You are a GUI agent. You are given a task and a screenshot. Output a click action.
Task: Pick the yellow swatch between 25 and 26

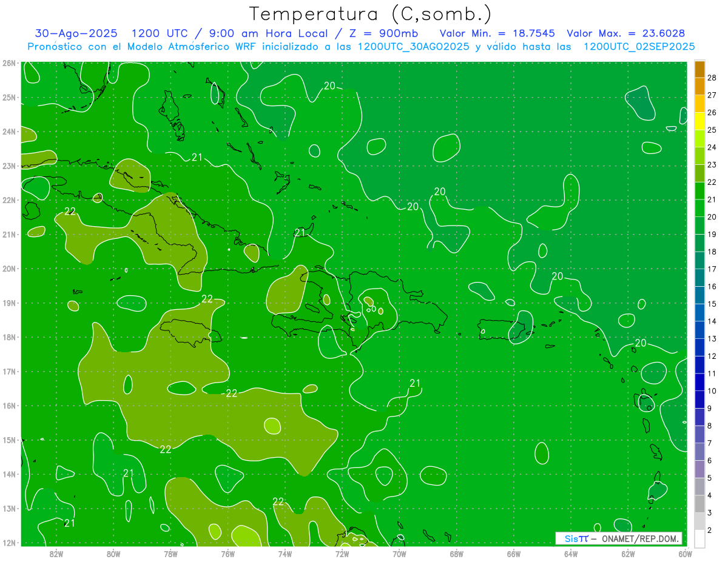pos(699,121)
